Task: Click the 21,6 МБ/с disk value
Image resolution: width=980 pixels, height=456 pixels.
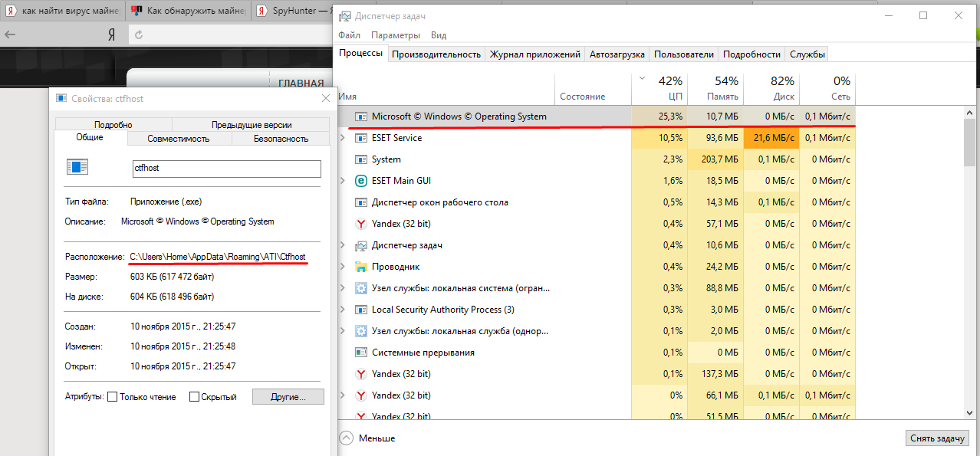Action: (x=771, y=138)
